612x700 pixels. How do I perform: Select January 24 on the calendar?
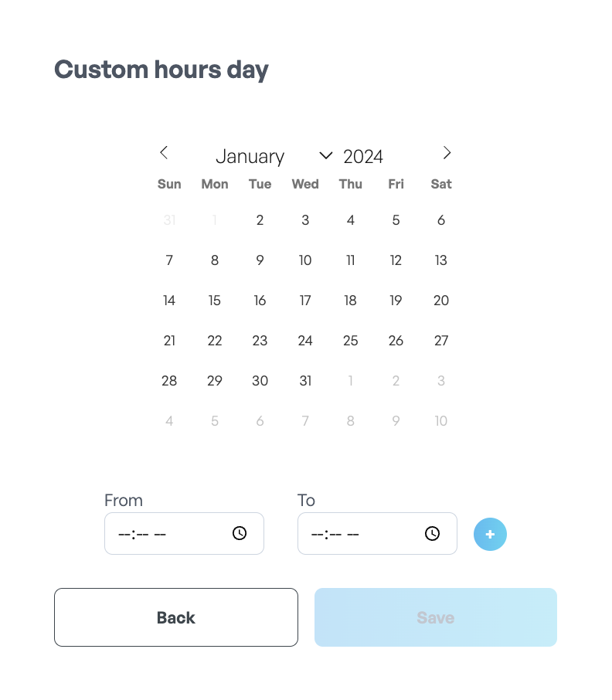coord(305,341)
